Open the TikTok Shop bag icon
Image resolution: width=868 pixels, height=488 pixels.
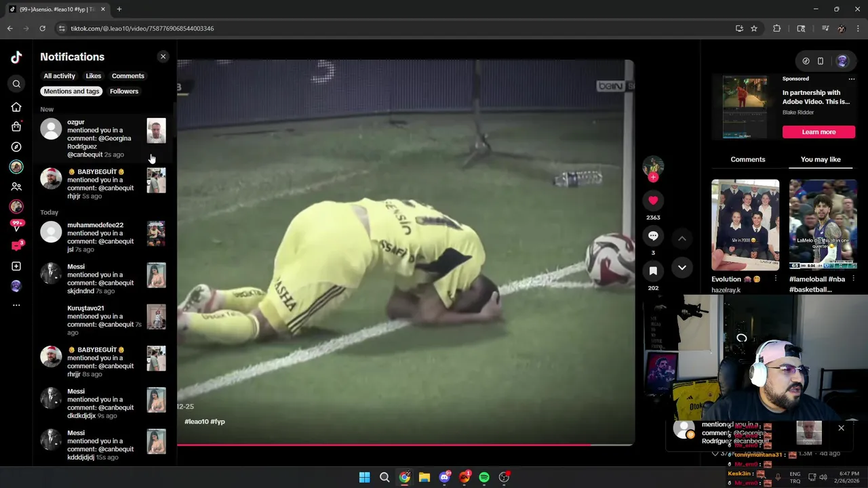pyautogui.click(x=16, y=127)
